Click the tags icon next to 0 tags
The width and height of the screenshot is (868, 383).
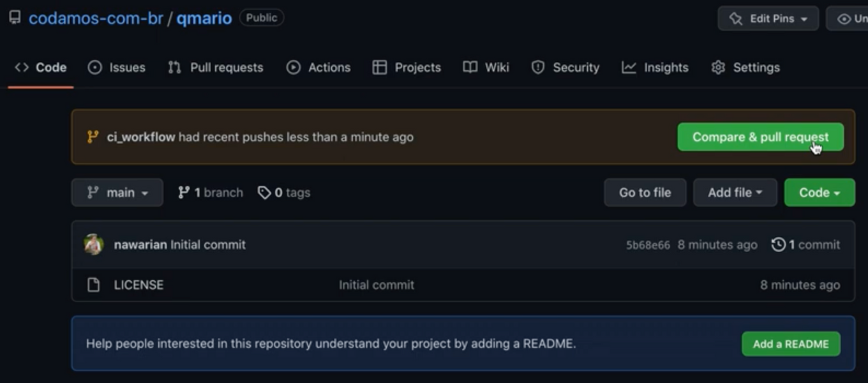(264, 192)
